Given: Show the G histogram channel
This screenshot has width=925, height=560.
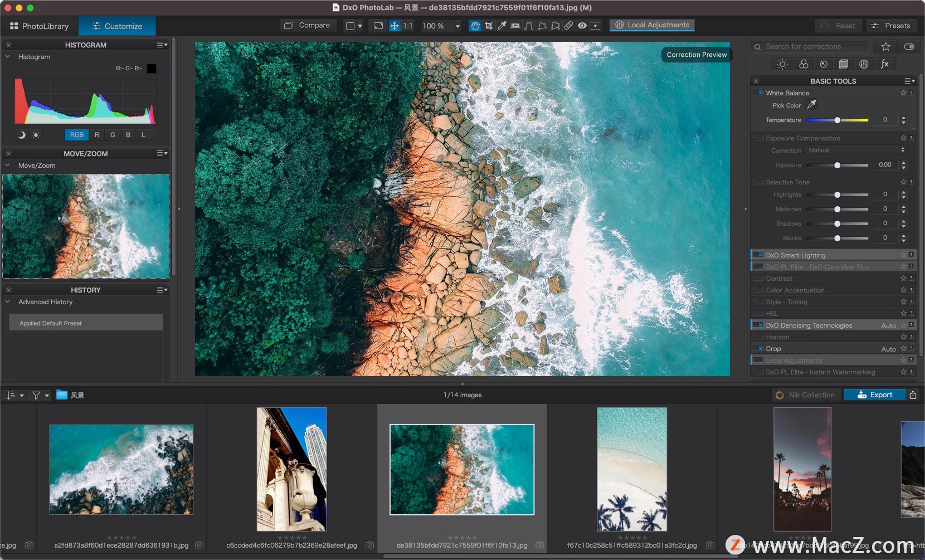Looking at the screenshot, I should 113,135.
